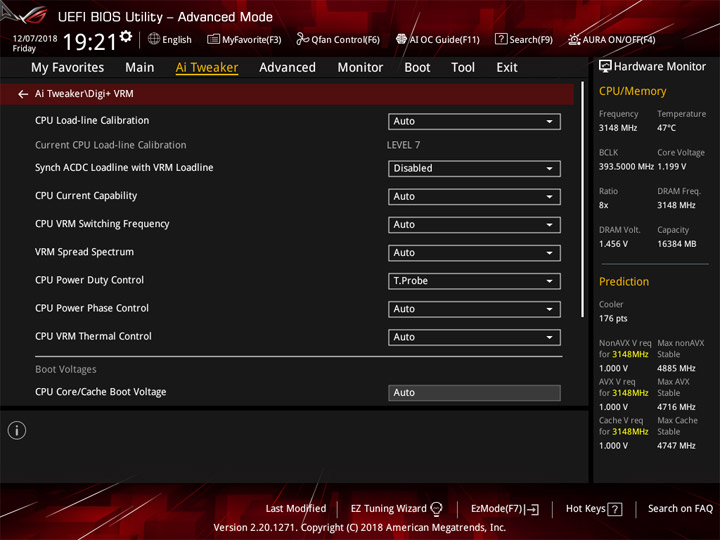Click the Boot Voltages section heading
The height and width of the screenshot is (540, 720).
click(x=66, y=369)
